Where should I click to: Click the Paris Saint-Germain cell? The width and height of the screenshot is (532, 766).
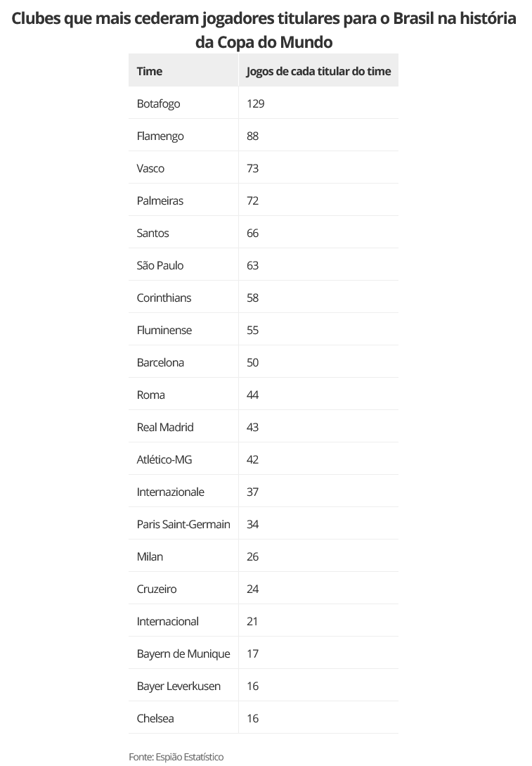coord(183,524)
